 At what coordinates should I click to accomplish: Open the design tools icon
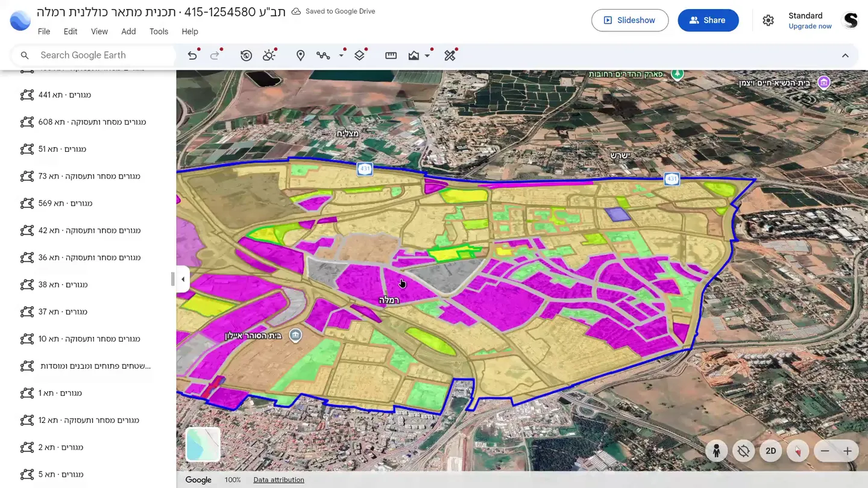(450, 55)
